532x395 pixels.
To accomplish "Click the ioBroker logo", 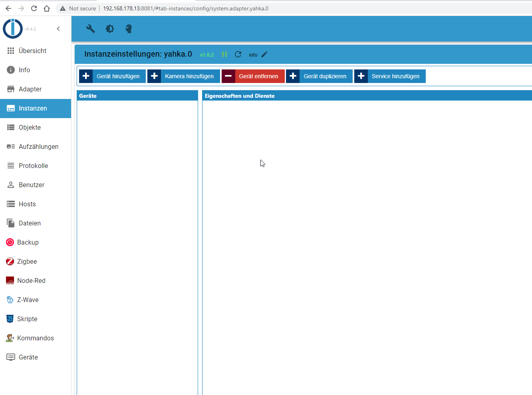I will pyautogui.click(x=13, y=29).
